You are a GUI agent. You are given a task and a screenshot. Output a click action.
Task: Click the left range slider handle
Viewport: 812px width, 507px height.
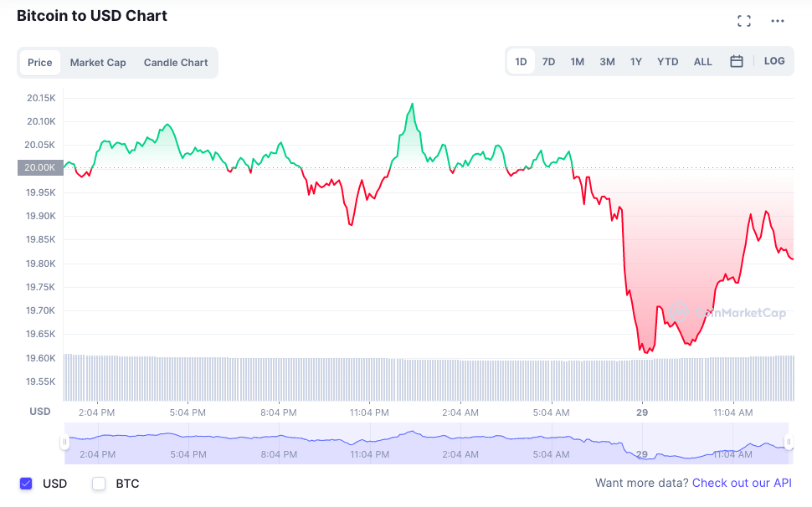65,442
